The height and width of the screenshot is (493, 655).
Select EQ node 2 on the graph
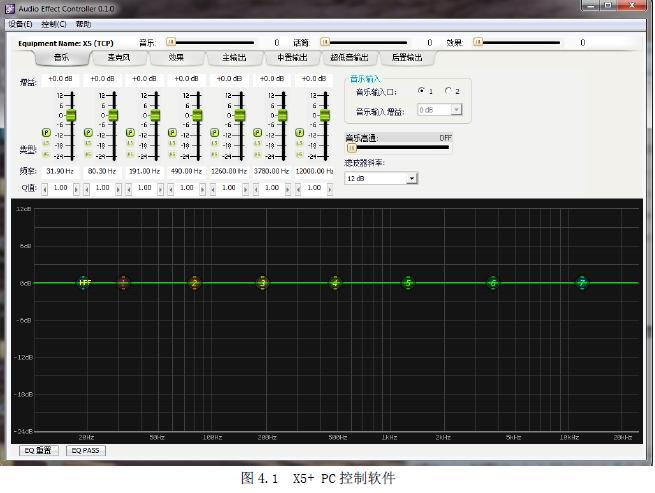pos(194,283)
